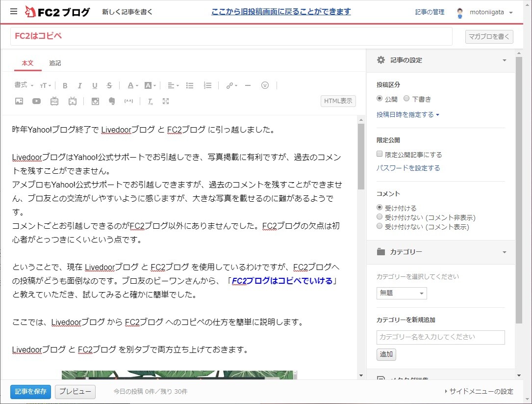Click the gear icon beside 記事の設定

pyautogui.click(x=380, y=60)
